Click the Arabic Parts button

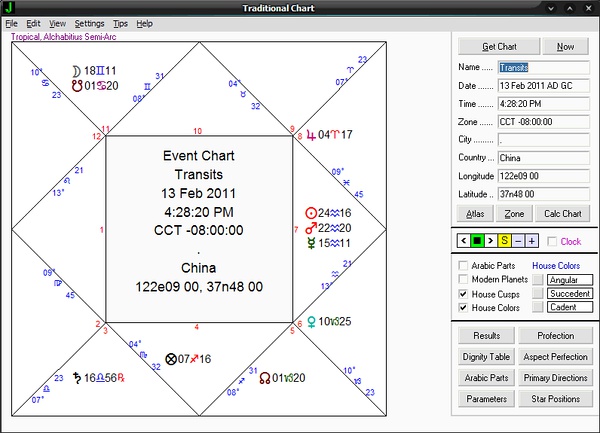click(x=486, y=378)
